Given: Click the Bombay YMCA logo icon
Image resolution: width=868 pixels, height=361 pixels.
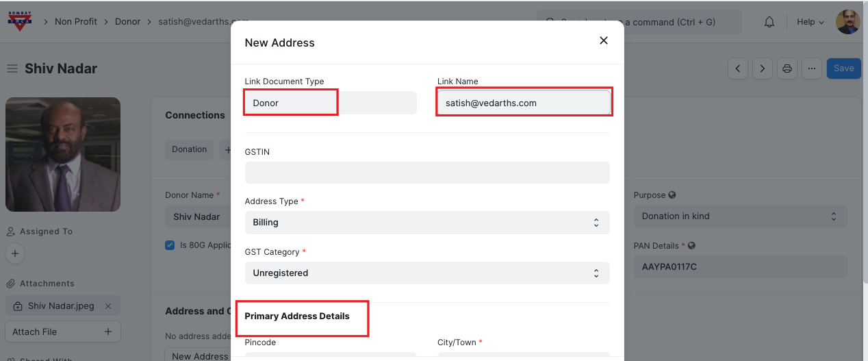Looking at the screenshot, I should click(x=20, y=21).
